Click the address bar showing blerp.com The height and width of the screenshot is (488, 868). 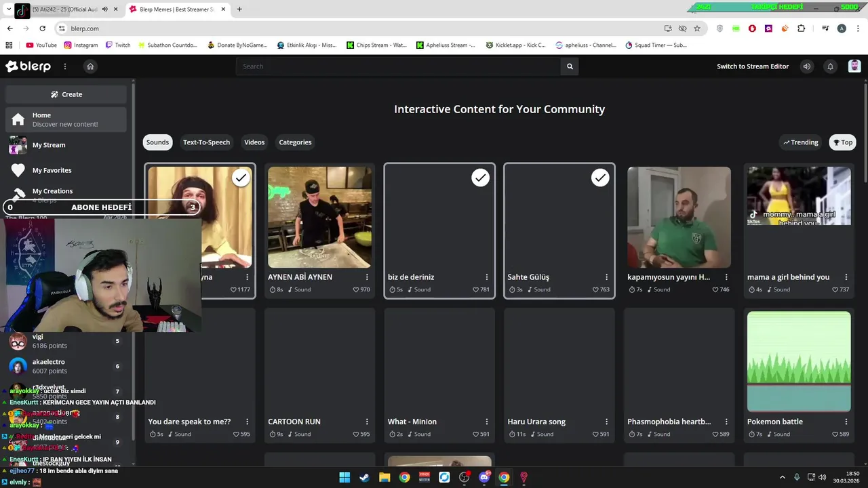[359, 28]
